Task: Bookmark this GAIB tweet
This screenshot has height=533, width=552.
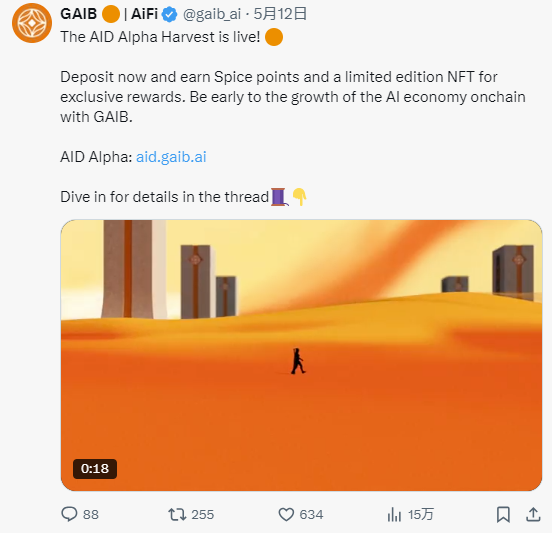Action: pyautogui.click(x=503, y=515)
